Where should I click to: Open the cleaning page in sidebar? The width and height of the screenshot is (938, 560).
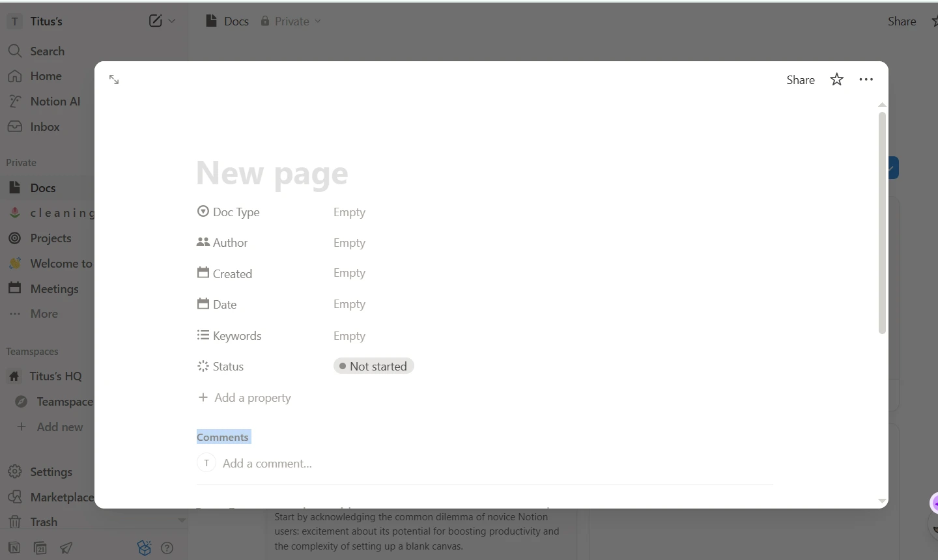(62, 213)
